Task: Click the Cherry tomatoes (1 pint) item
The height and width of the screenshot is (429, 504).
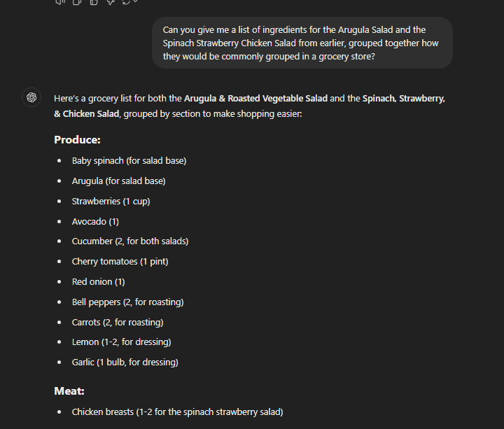Action: [120, 262]
